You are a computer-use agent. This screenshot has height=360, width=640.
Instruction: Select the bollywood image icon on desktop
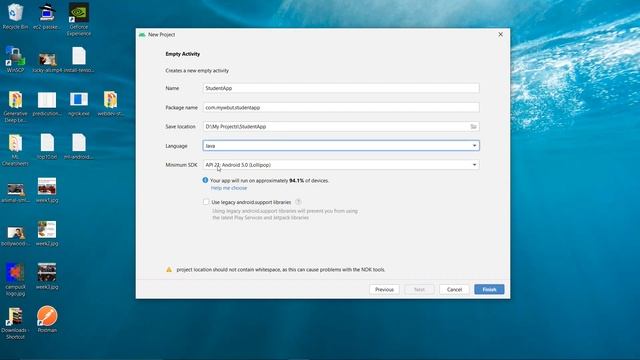pyautogui.click(x=16, y=233)
